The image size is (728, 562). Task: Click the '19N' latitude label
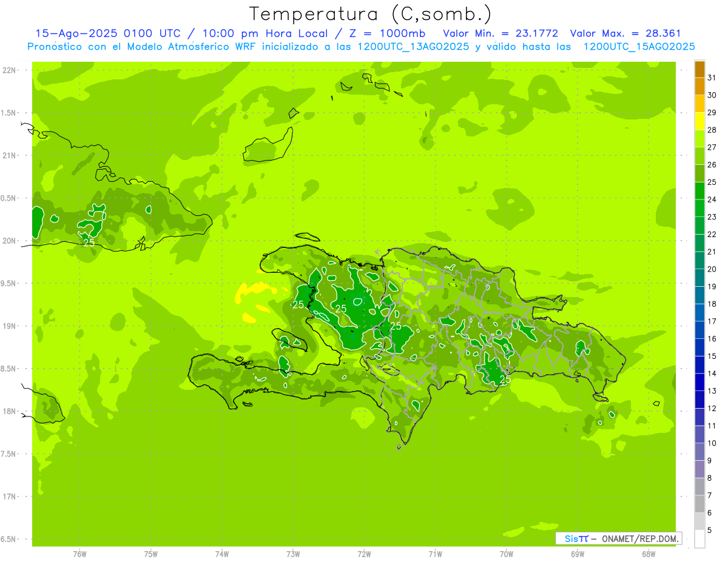pos(9,326)
